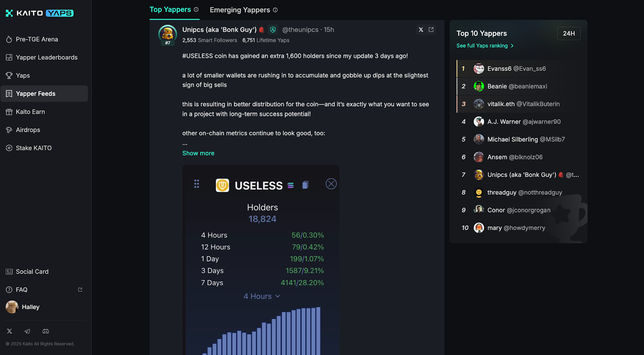Click the USELESS copy address icon
This screenshot has width=644, height=355.
click(305, 185)
